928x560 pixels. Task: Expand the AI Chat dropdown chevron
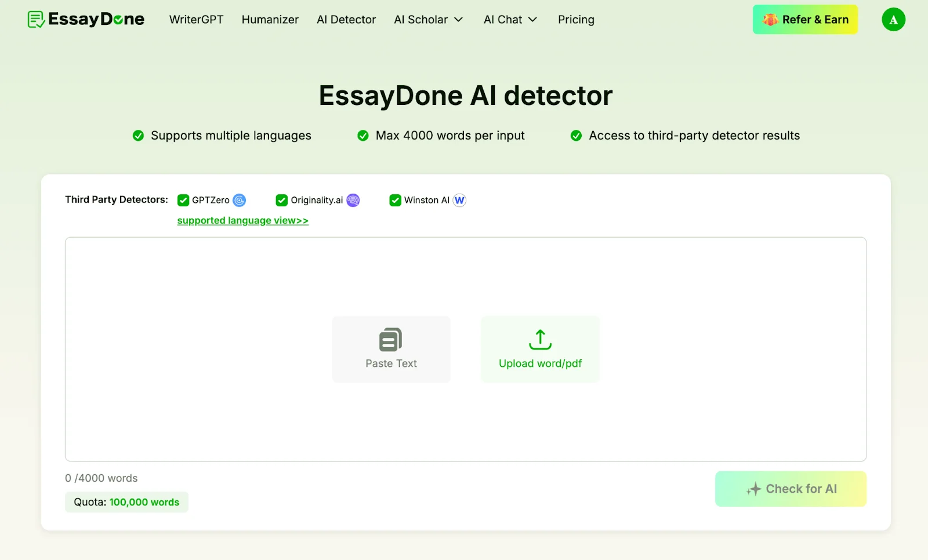(x=532, y=20)
